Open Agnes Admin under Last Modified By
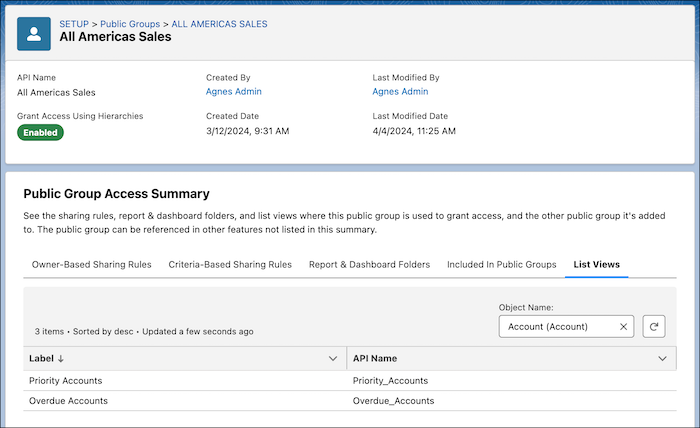 [400, 91]
